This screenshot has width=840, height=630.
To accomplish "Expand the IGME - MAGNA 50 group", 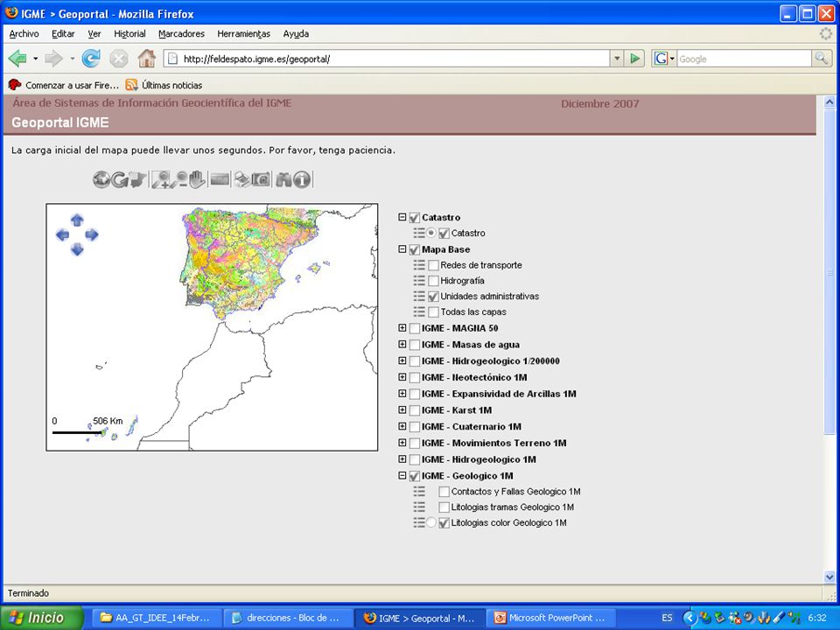I will pos(402,328).
